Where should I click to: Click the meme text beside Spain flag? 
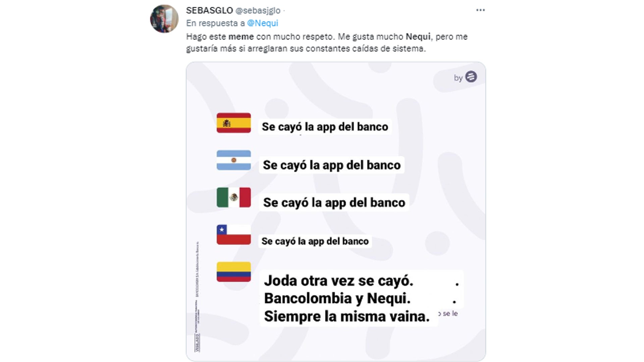point(325,127)
